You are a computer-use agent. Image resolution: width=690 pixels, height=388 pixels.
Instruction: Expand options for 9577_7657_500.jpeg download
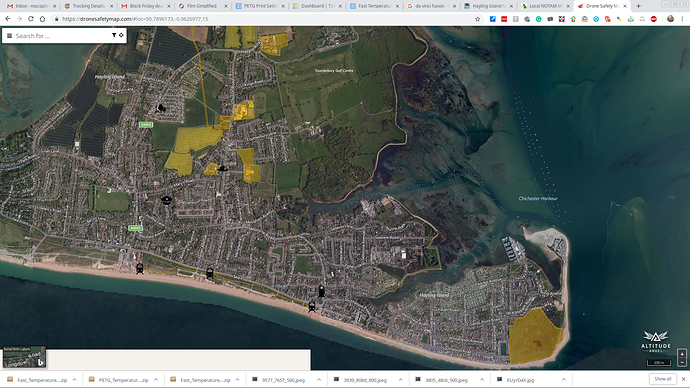point(319,380)
